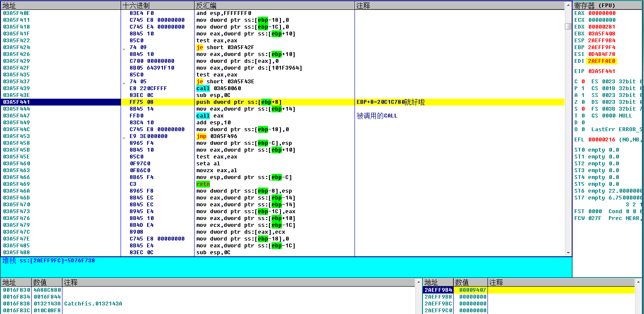Click the comment 'EBP+8=20C1C780就好啦'
The height and width of the screenshot is (314, 644).
[391, 102]
